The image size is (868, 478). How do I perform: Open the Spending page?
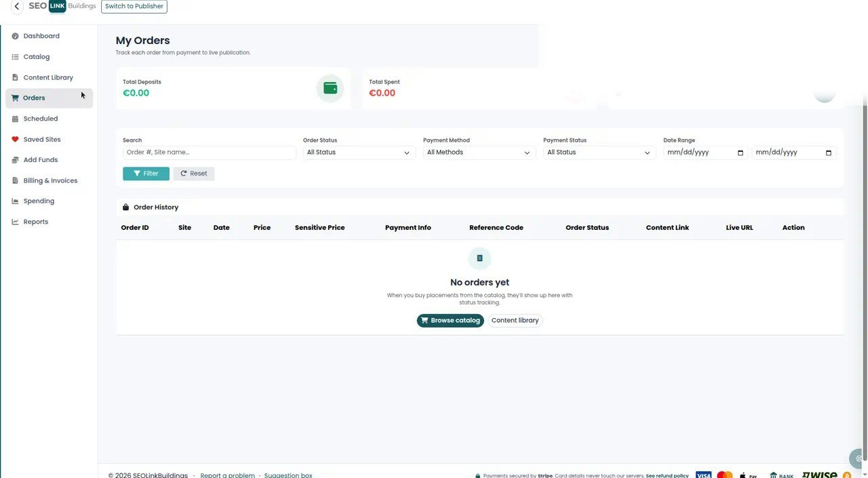[x=39, y=201]
